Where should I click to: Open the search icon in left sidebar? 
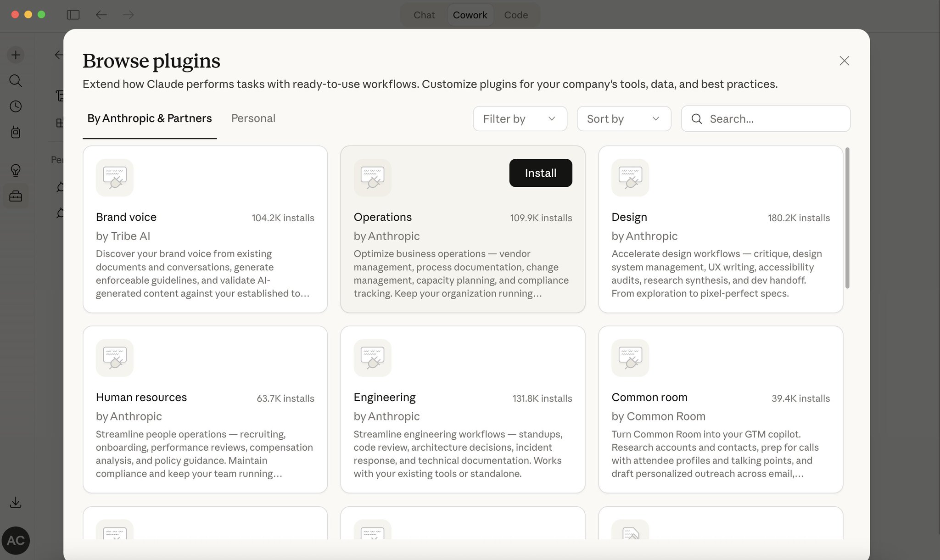tap(16, 81)
